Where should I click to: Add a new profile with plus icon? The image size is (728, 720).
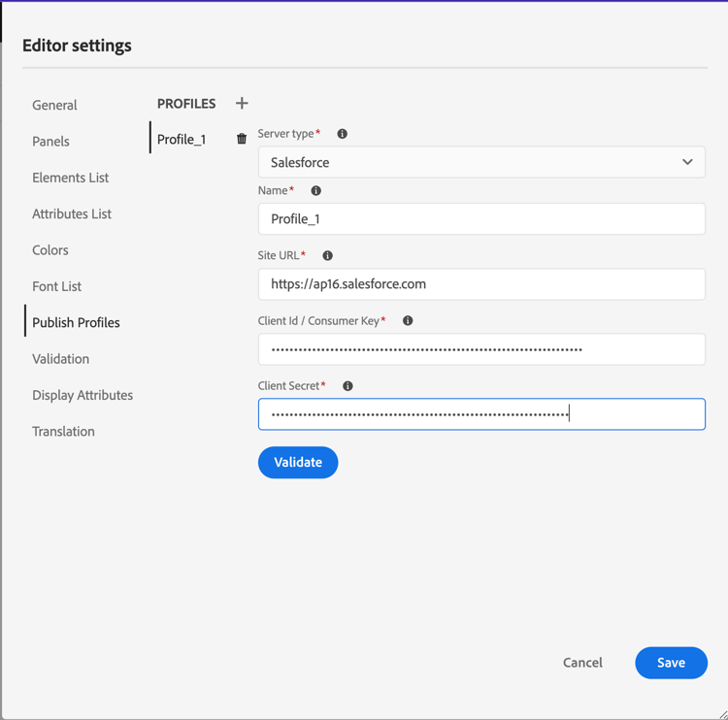tap(242, 103)
